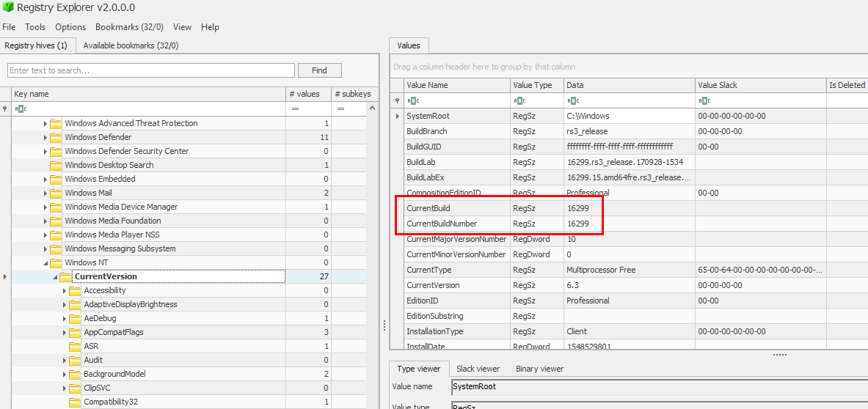Click the CurrentVersion key folder icon
Viewport: 868px width, 409px height.
[x=65, y=276]
